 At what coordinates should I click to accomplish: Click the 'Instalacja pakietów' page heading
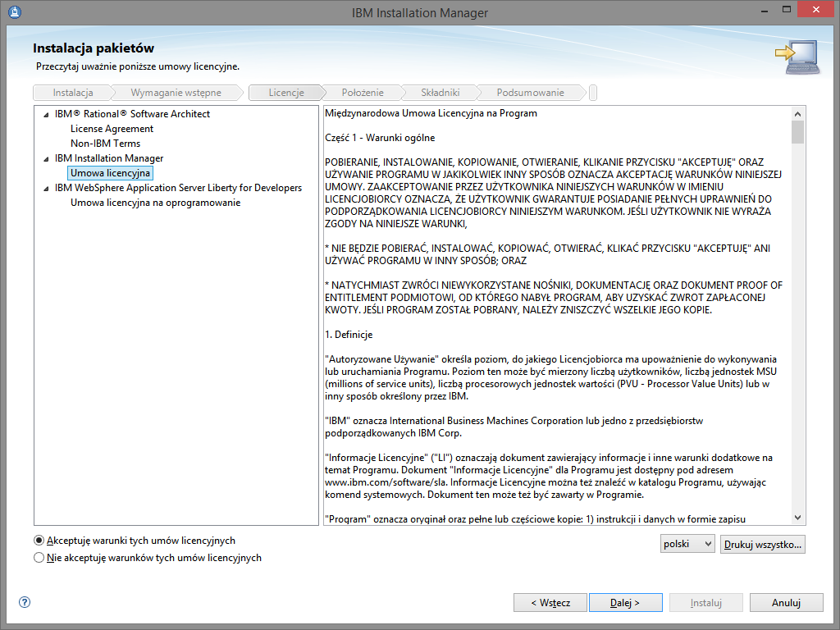point(94,48)
